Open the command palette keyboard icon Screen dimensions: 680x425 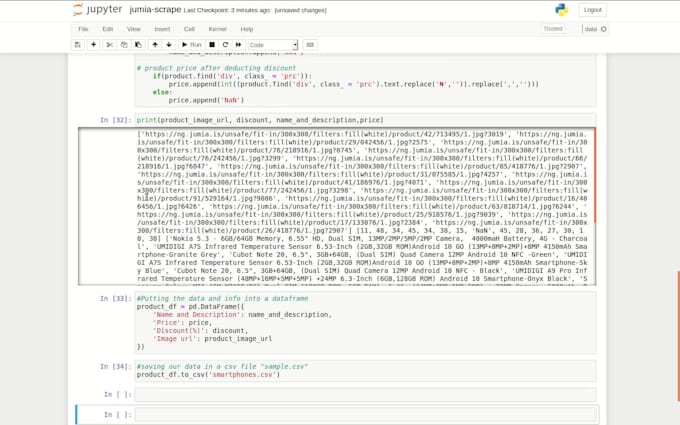click(310, 45)
